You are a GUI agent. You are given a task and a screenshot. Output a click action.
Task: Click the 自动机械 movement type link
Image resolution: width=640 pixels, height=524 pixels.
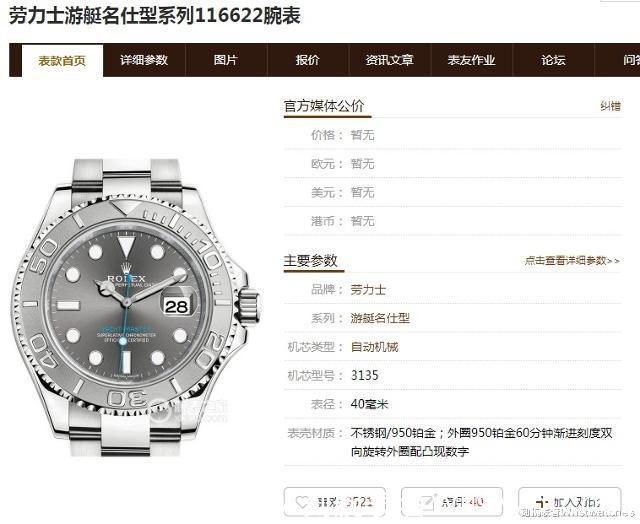[x=374, y=347]
